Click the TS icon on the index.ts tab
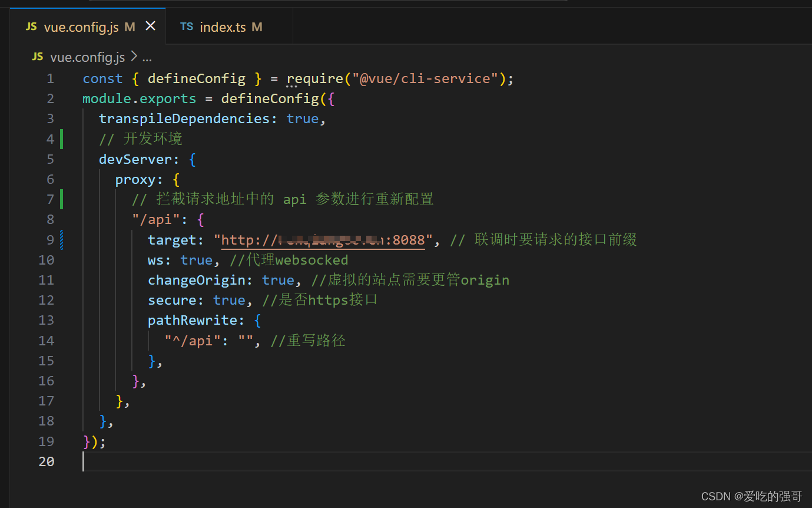Screen dimensions: 812x508 tap(187, 27)
